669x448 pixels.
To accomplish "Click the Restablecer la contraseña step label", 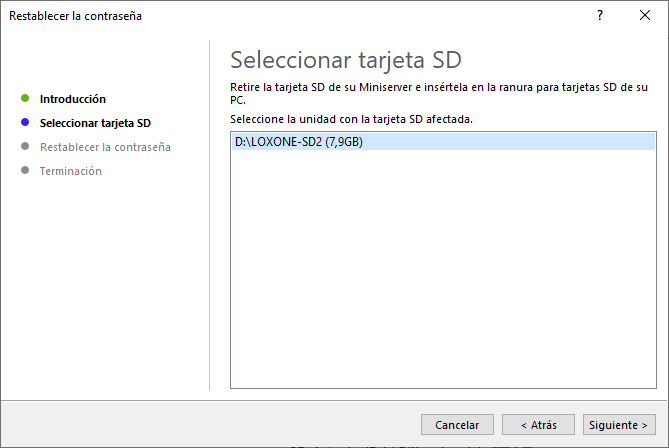I will [x=105, y=147].
